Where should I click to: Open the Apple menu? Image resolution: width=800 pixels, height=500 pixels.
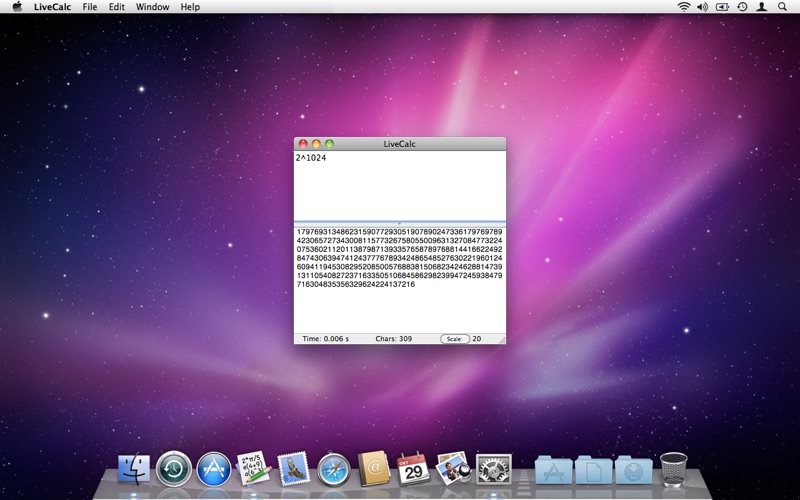[17, 7]
